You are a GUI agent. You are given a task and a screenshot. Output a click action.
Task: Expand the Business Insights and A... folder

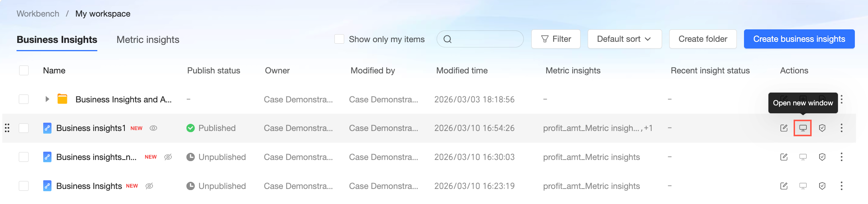pos(47,99)
